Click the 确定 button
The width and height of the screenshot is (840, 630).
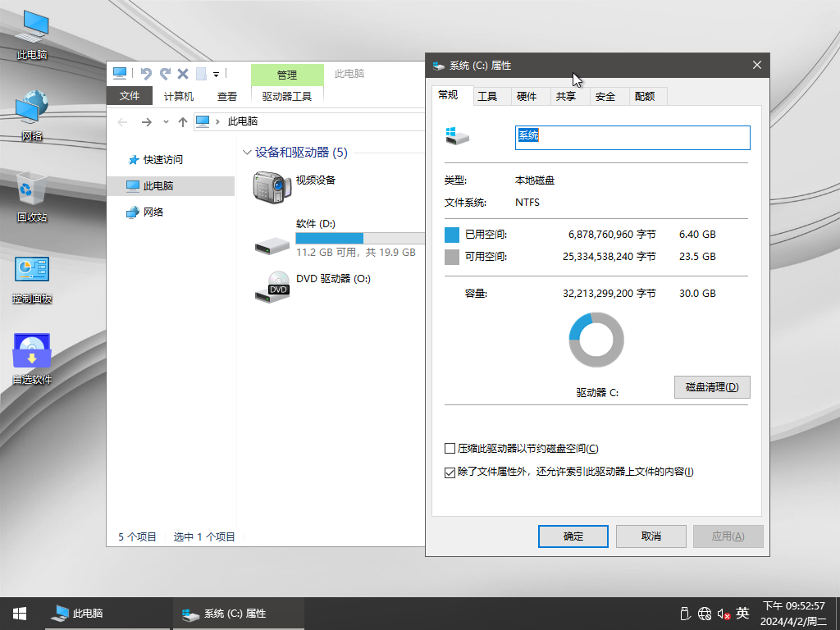tap(573, 536)
